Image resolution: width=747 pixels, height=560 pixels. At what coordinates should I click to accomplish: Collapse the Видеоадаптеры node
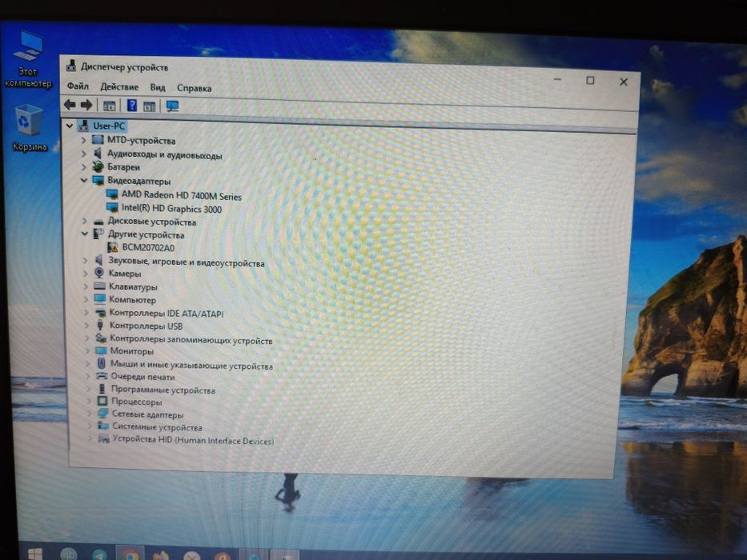(x=84, y=181)
